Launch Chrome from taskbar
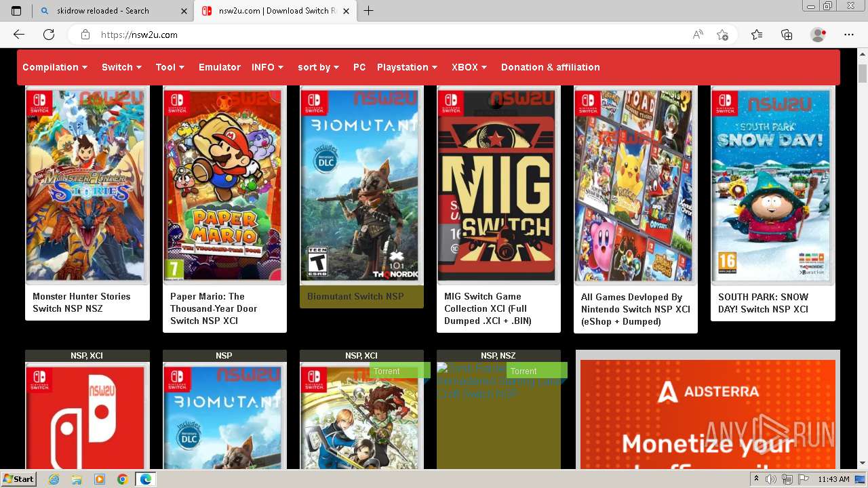The width and height of the screenshot is (868, 488). (122, 479)
